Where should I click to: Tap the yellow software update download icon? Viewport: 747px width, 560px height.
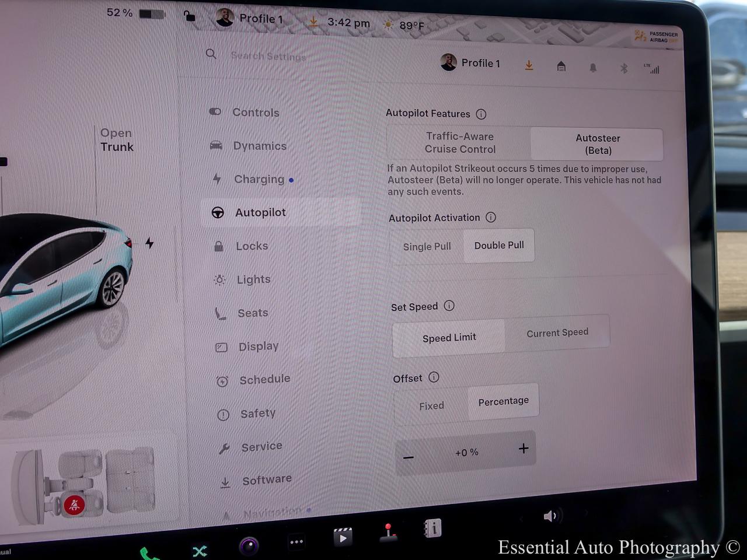click(x=529, y=65)
